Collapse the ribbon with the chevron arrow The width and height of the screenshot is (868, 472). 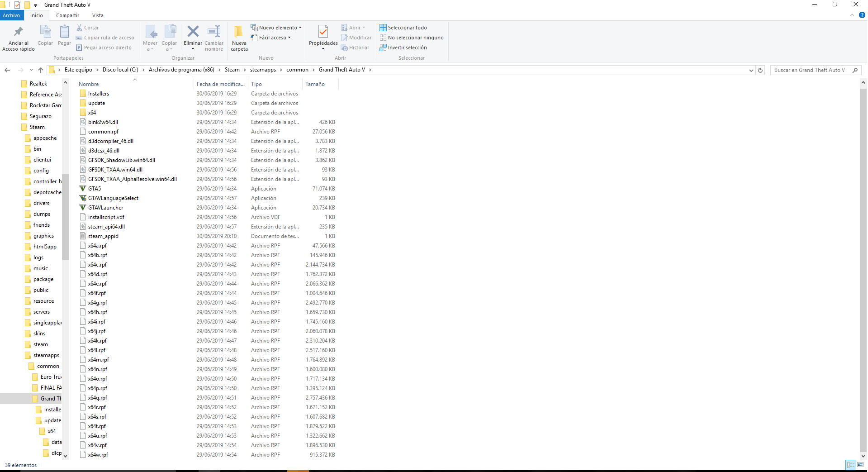pos(852,15)
